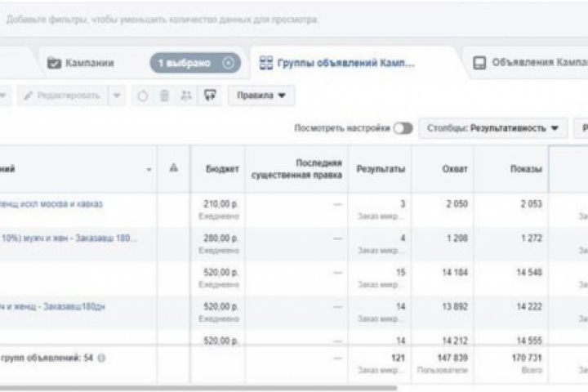Click the circular refresh icon in toolbar
Screen dimensions: 588x392
143,96
